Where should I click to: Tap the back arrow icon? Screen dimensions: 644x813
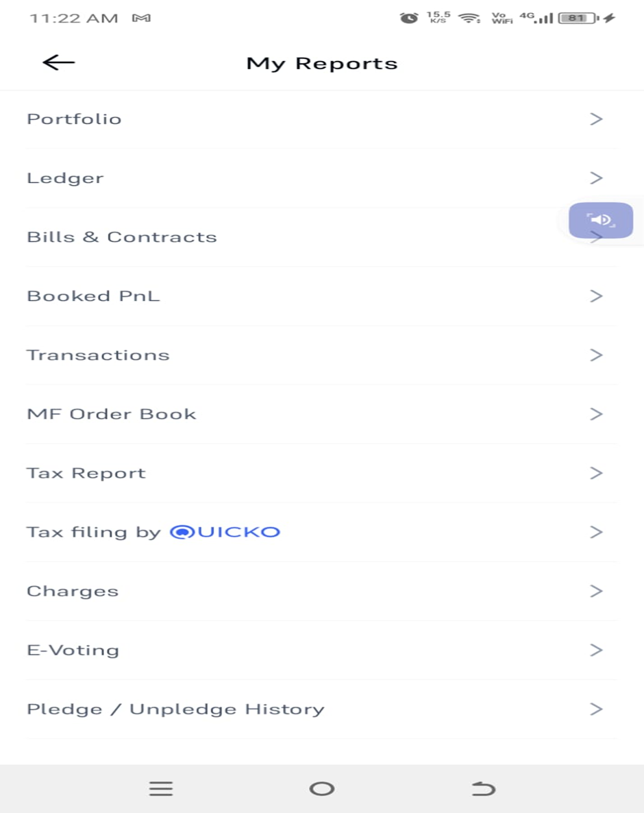pos(58,63)
